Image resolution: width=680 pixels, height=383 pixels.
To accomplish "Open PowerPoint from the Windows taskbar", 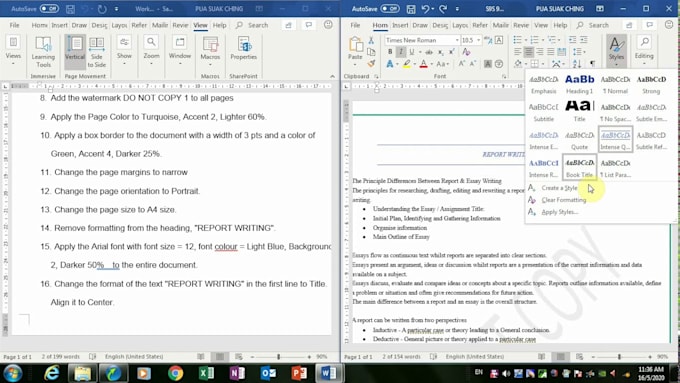I will (x=299, y=373).
